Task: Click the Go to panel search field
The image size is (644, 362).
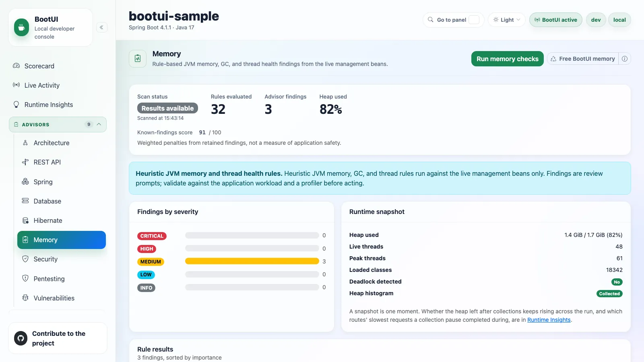Action: pos(454,20)
